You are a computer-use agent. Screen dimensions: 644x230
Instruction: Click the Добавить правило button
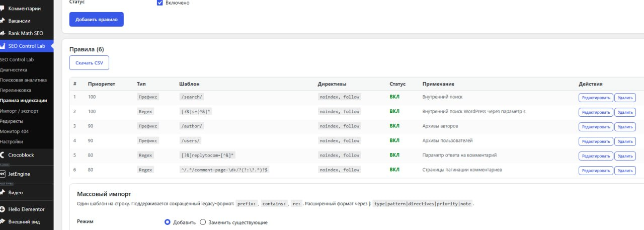(x=96, y=20)
